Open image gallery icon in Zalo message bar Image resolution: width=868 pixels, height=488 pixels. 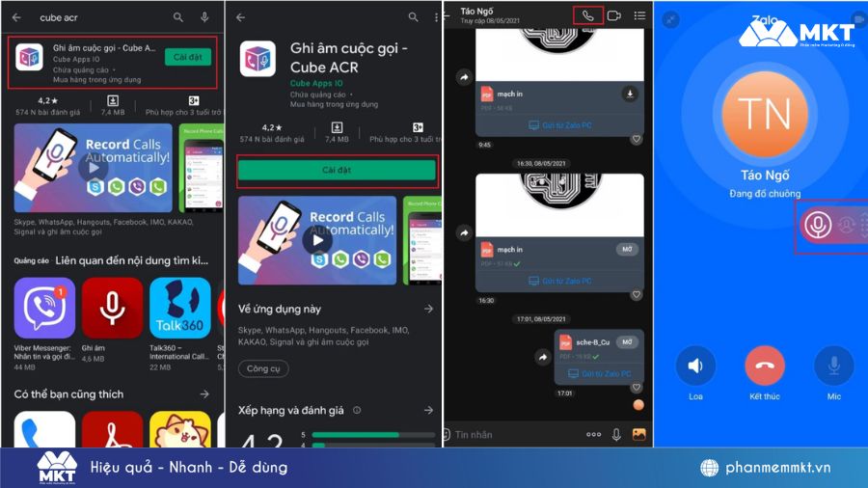coord(638,434)
